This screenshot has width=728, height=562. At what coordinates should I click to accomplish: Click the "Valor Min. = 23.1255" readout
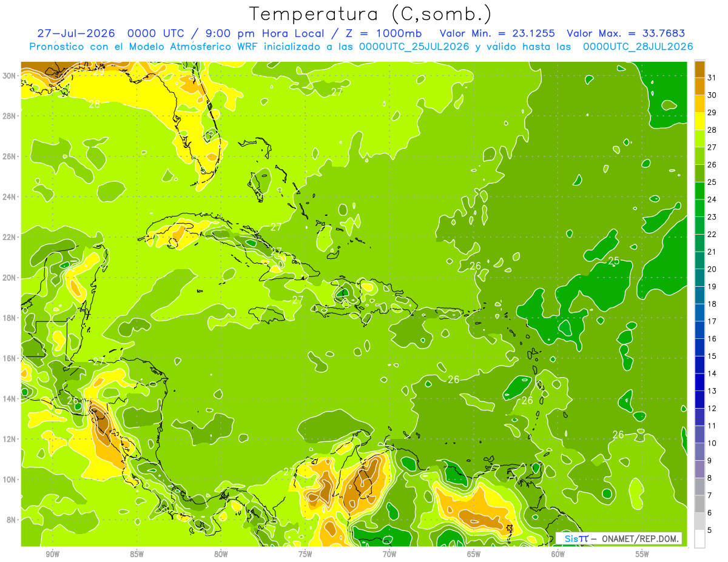pos(497,33)
